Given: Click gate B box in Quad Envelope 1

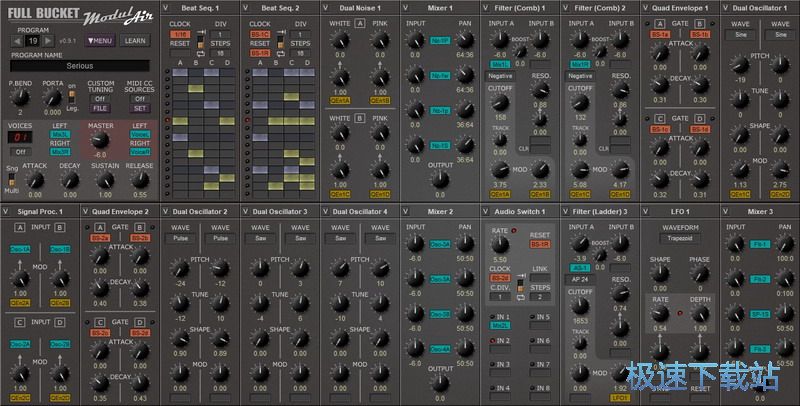Looking at the screenshot, I should click(x=699, y=23).
